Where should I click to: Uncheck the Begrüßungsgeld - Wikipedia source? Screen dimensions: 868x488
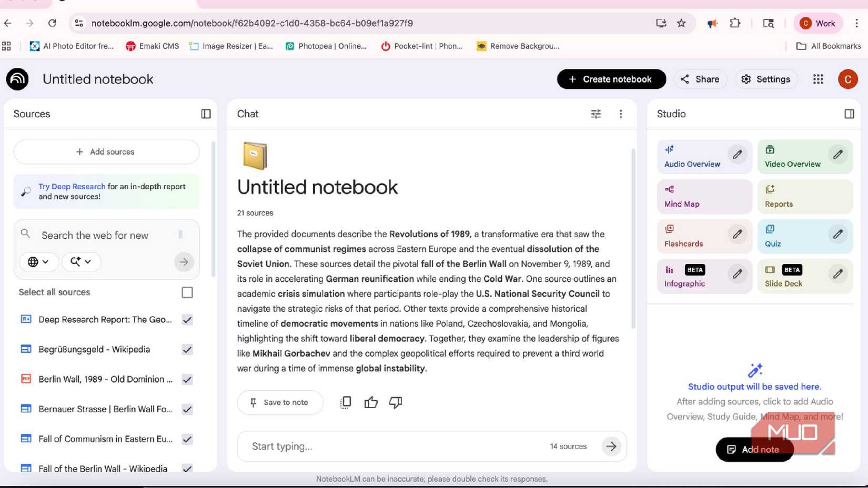click(187, 349)
